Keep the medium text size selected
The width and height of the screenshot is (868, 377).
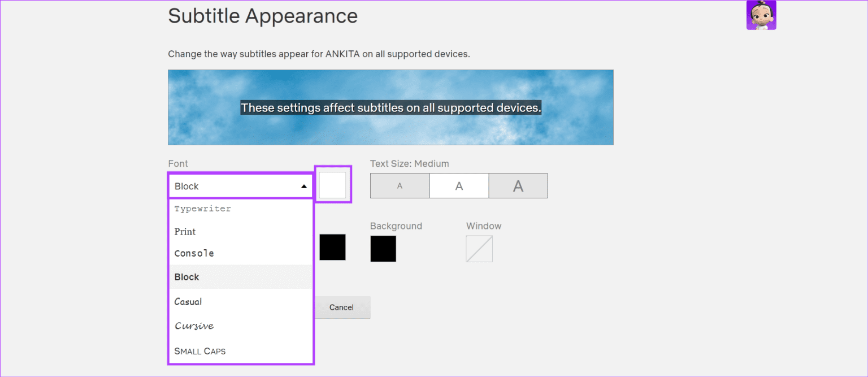459,185
